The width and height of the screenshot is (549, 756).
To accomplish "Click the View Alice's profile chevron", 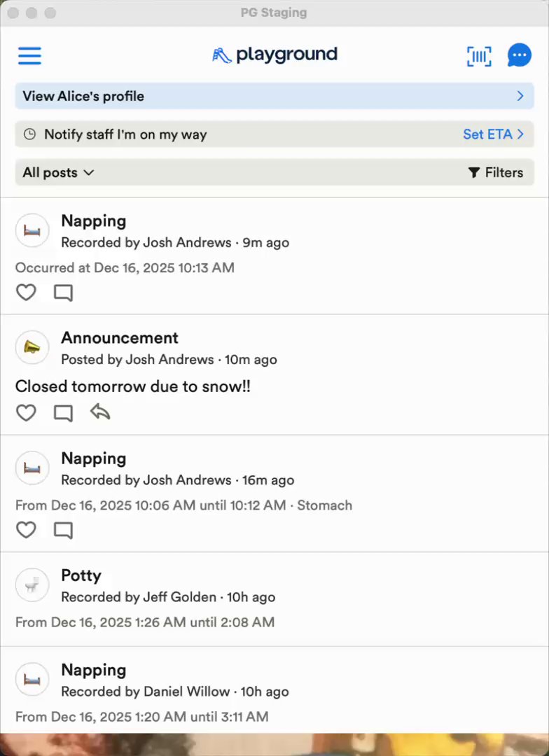I will [520, 96].
